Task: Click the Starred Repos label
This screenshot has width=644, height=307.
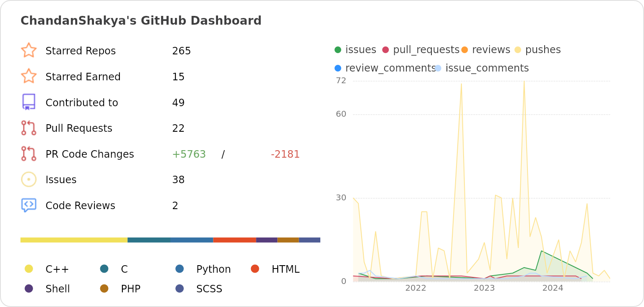Action: pos(81,51)
